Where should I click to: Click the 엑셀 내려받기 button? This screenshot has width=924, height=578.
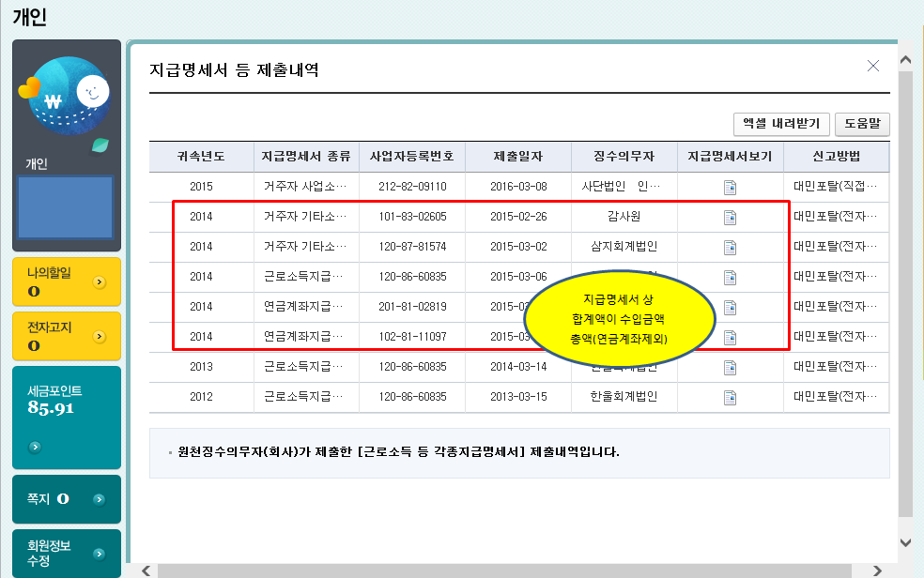(781, 124)
